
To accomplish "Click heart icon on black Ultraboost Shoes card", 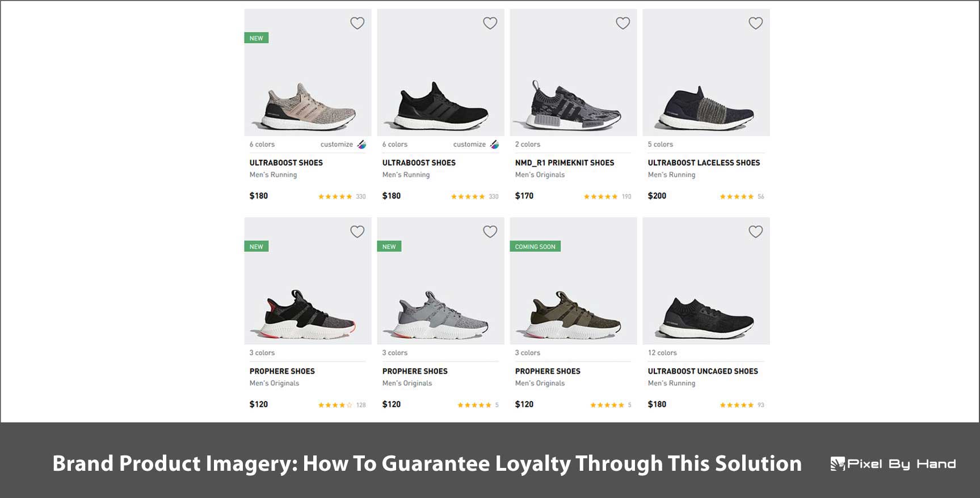I will (x=490, y=23).
